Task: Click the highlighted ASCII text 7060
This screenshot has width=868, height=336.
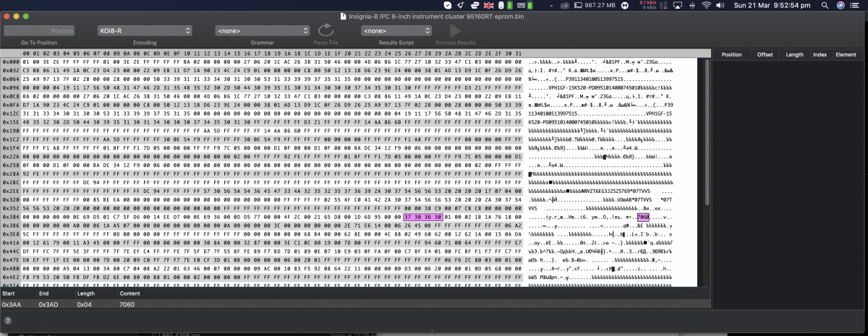Action: click(643, 217)
